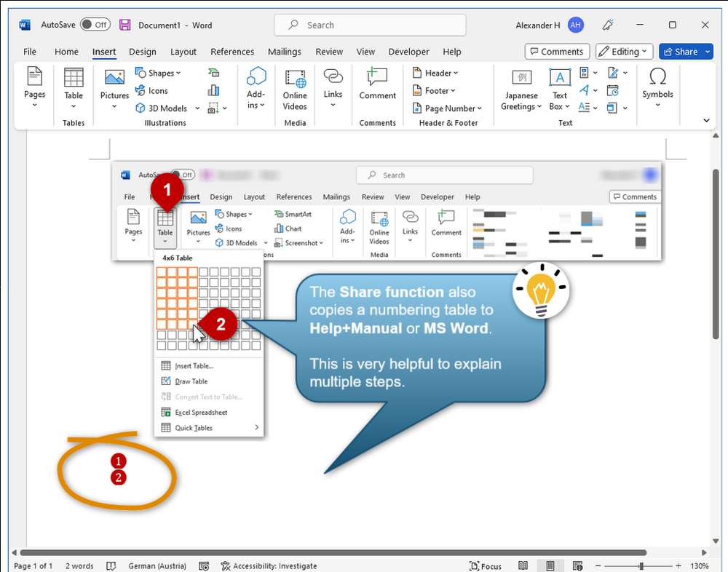Expand the Screenshot dropdown arrow
This screenshot has width=728, height=572.
coord(225,108)
